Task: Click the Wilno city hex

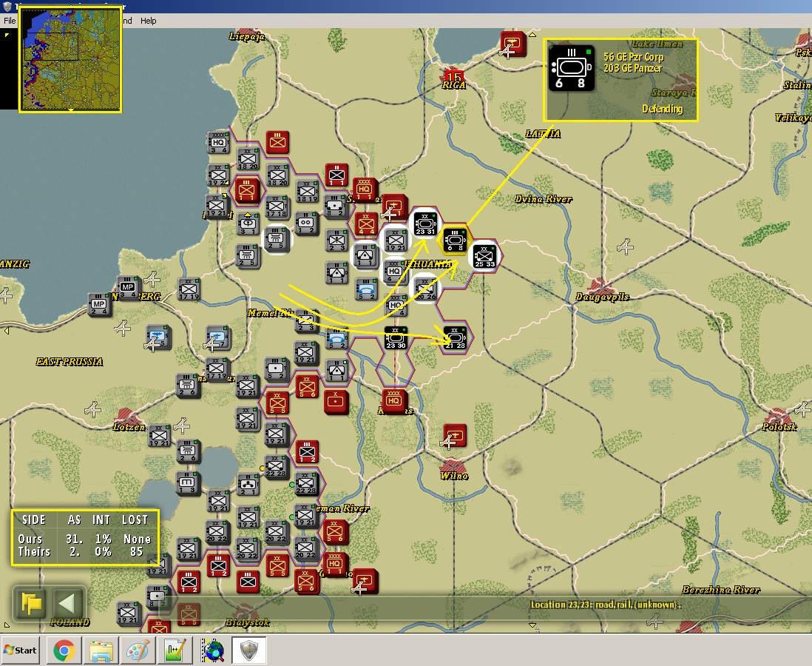Action: [453, 466]
